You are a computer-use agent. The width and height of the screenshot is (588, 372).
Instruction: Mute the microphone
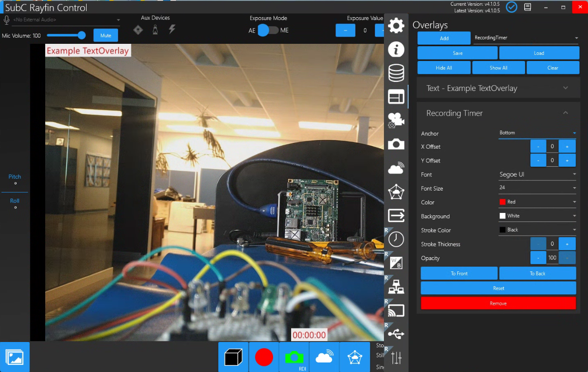click(106, 35)
